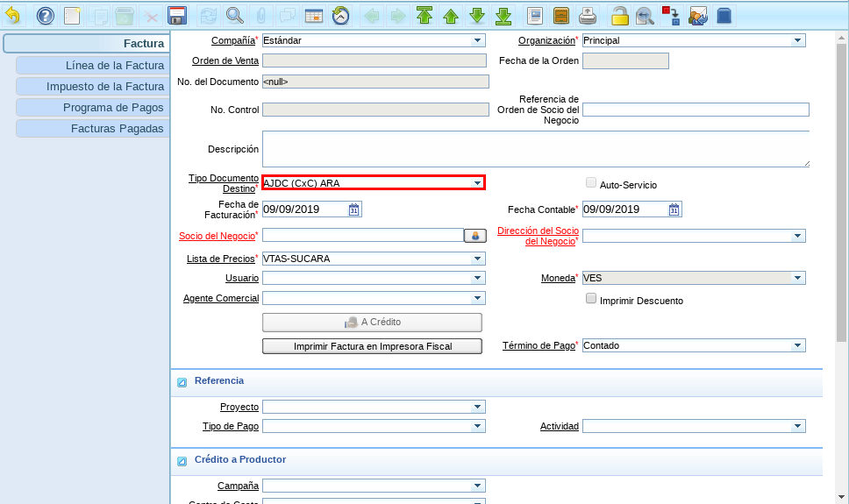849x504 pixels.
Task: Open the Impuesto de la Factura tab
Action: point(93,87)
